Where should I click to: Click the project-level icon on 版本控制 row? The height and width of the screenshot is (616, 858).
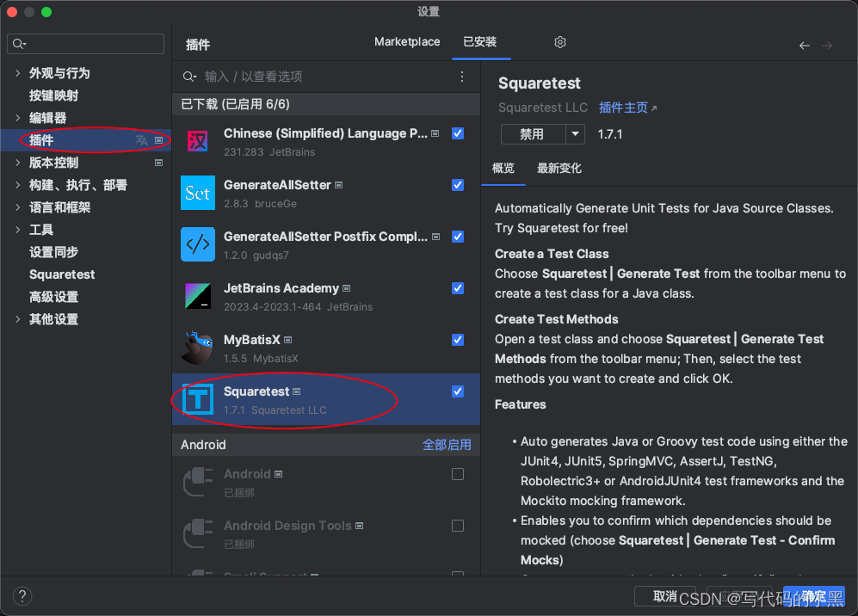158,163
